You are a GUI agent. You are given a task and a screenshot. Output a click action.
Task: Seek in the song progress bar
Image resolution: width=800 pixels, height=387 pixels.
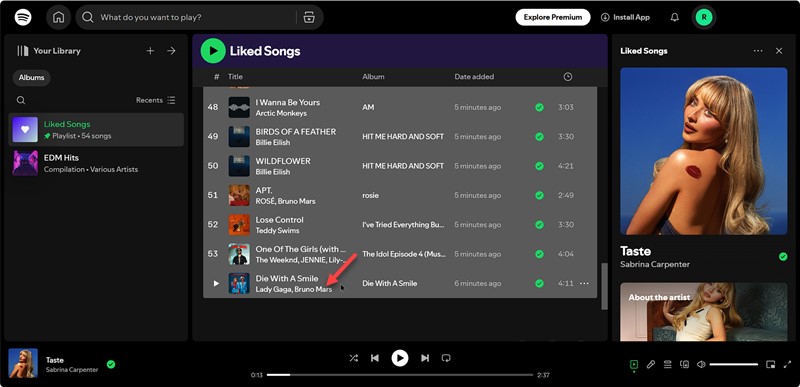400,375
